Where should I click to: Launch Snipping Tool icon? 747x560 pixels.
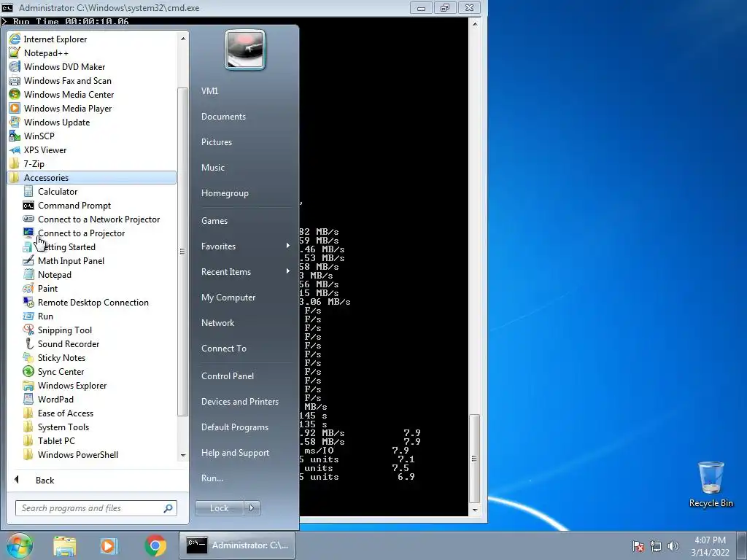28,330
